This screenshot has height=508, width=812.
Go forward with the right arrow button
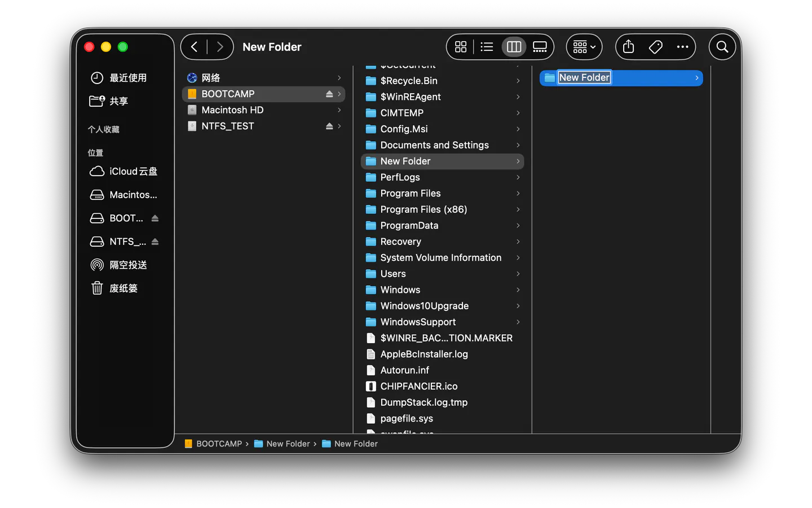(220, 47)
